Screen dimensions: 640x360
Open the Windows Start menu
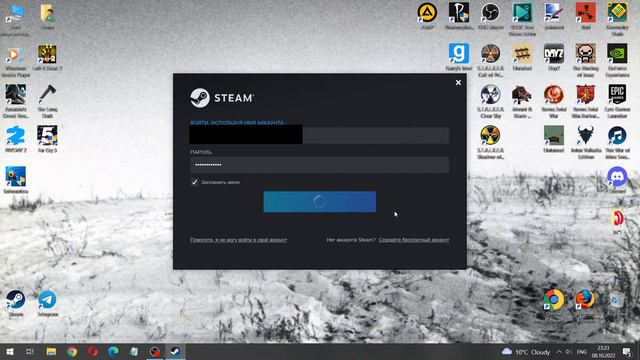(10, 351)
